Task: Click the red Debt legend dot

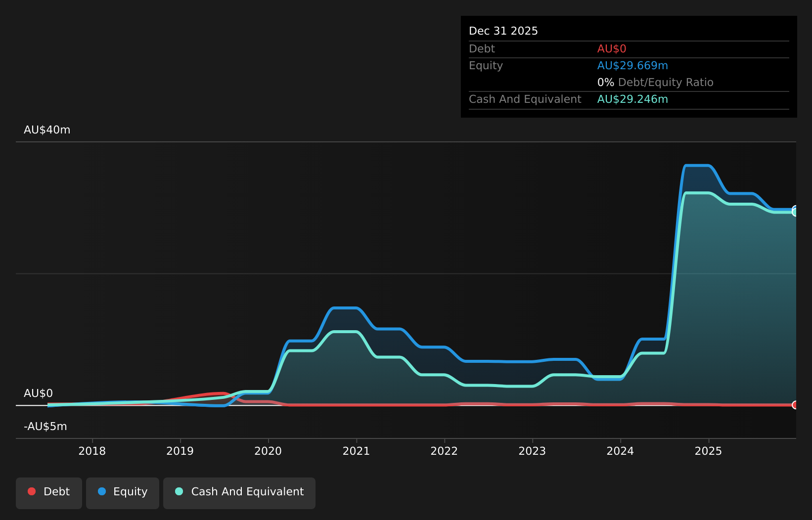Action: (32, 491)
